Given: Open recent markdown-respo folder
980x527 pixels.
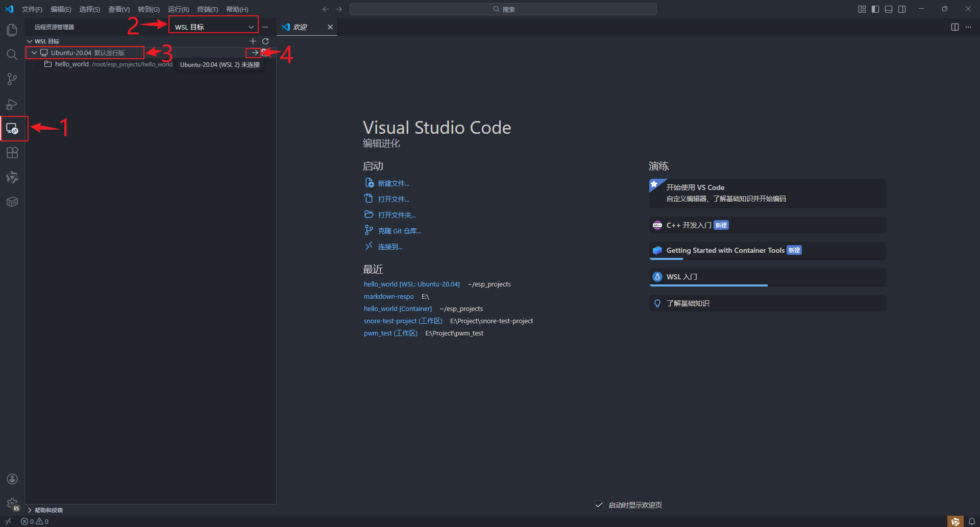Looking at the screenshot, I should [389, 297].
